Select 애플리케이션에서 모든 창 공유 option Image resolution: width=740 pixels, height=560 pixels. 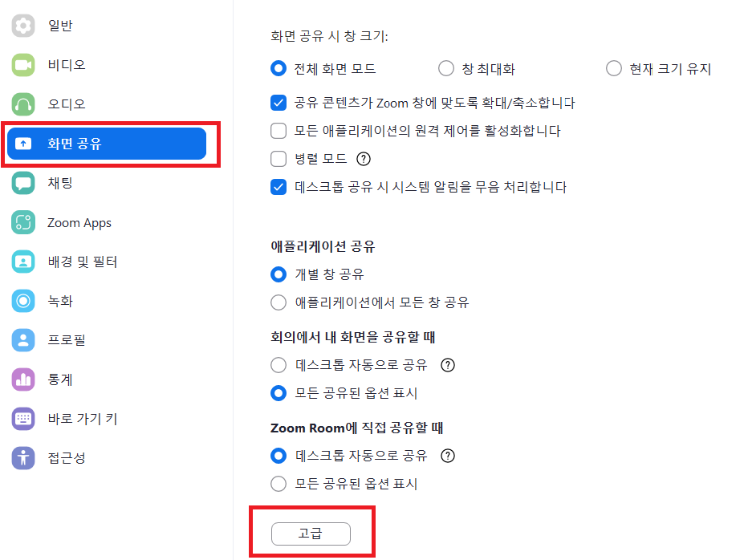click(x=279, y=302)
